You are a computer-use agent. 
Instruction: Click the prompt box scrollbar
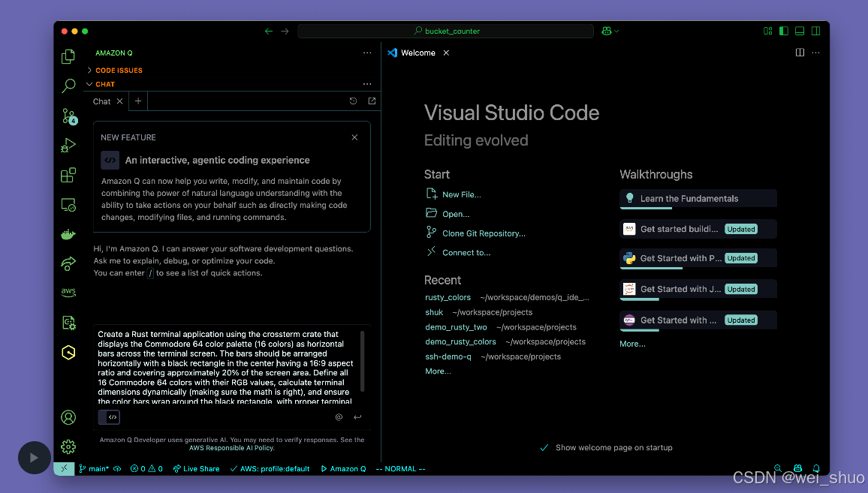pyautogui.click(x=363, y=361)
